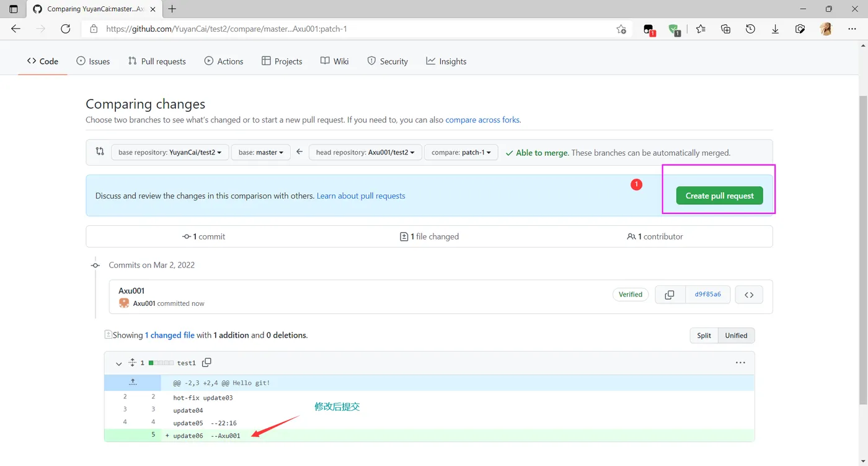868x466 pixels.
Task: Open the green shield extension
Action: [674, 29]
